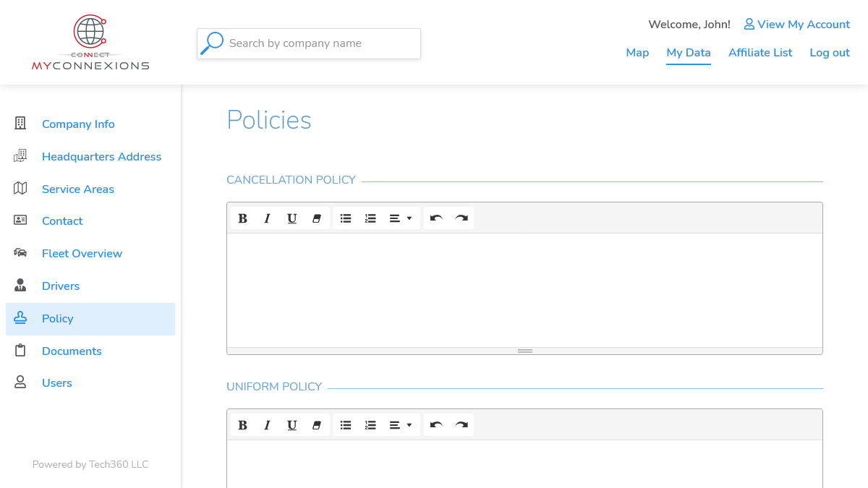The height and width of the screenshot is (488, 868).
Task: Click the Documents clipboard icon
Action: (x=20, y=351)
